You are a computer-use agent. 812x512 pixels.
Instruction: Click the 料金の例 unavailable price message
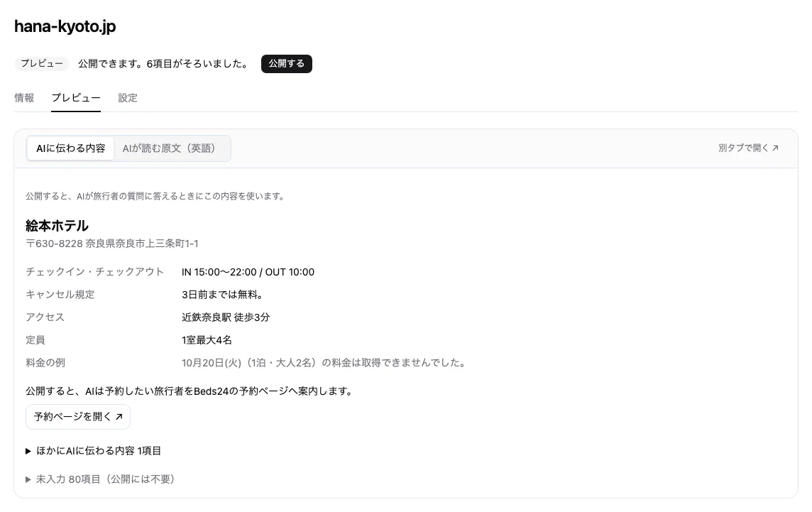coord(324,363)
